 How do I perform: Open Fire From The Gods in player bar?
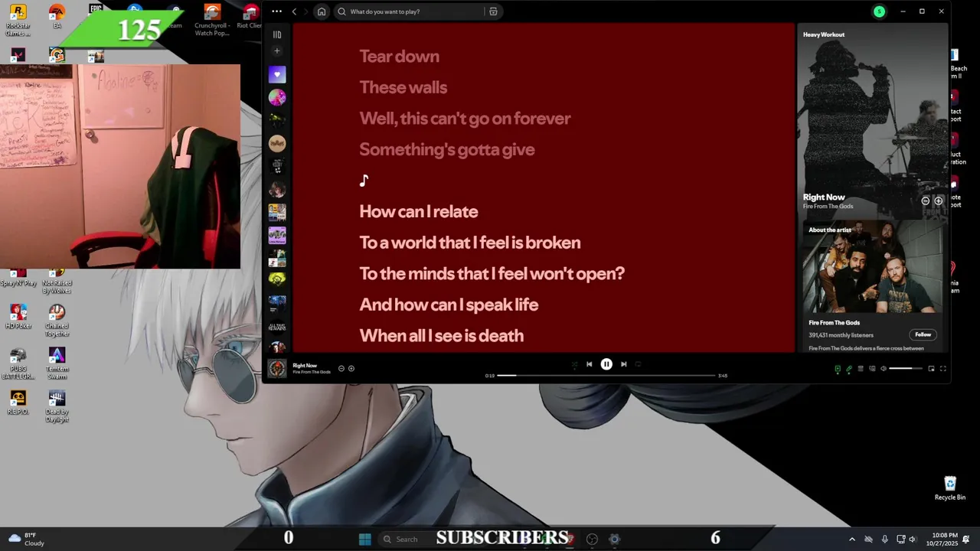click(312, 372)
